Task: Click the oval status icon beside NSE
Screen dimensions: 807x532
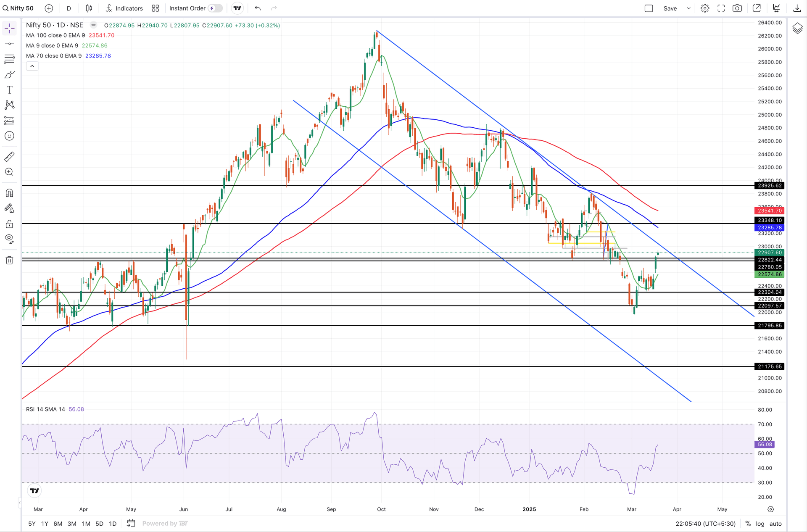Action: pyautogui.click(x=93, y=25)
